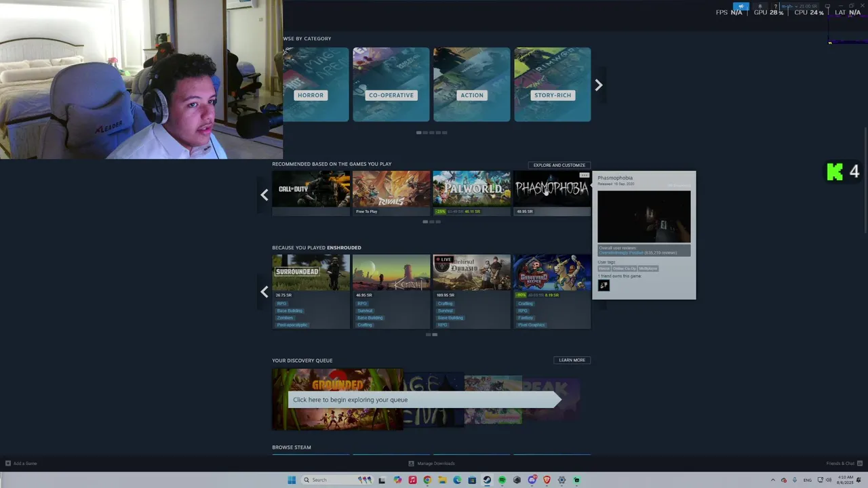Click the Post-apocalyptic tag under SurrounDead
This screenshot has height=488, width=868.
pyautogui.click(x=292, y=325)
